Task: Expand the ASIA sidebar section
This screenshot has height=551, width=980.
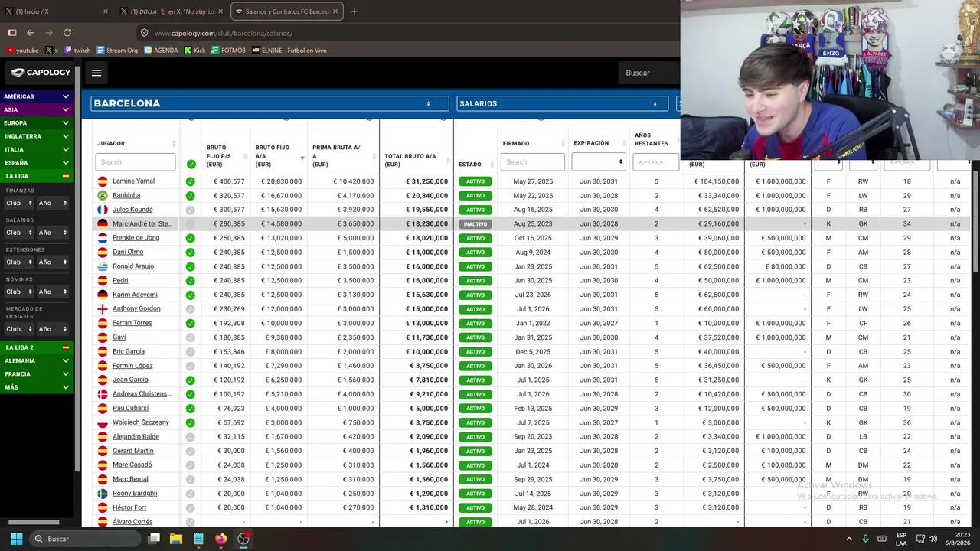Action: 36,109
